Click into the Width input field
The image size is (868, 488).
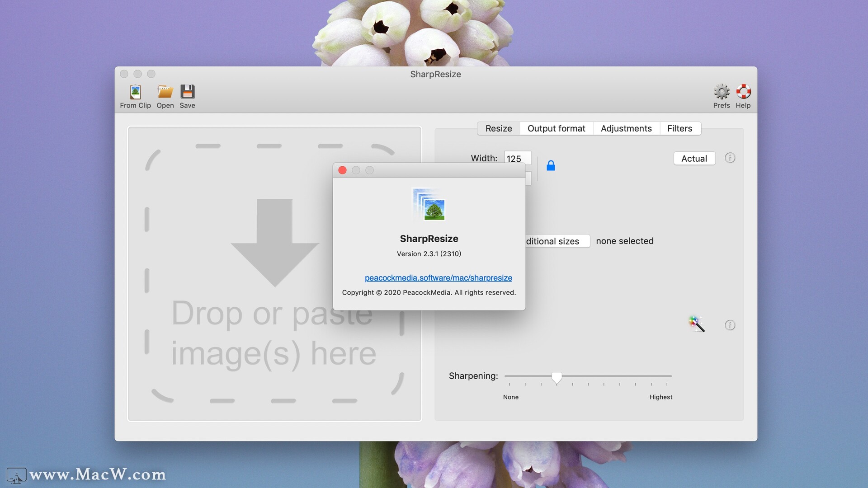[x=517, y=158]
